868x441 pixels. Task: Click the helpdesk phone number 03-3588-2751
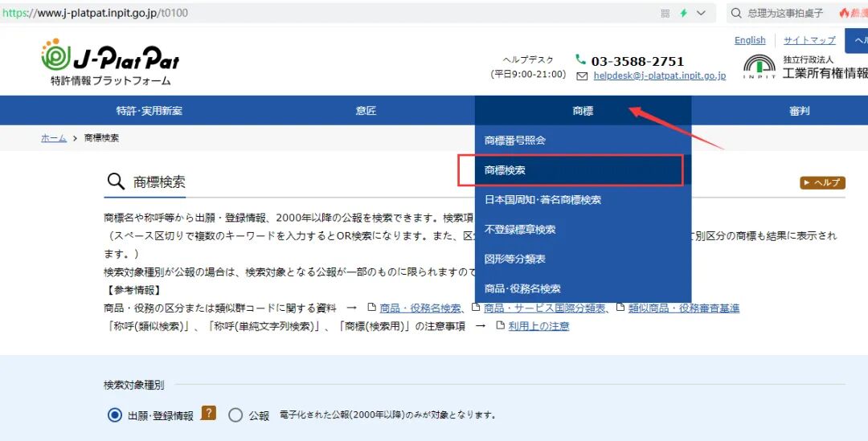pos(637,61)
